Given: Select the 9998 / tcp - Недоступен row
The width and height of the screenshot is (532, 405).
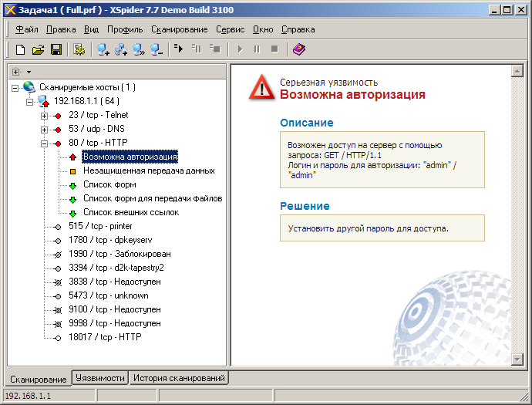Looking at the screenshot, I should (x=115, y=323).
